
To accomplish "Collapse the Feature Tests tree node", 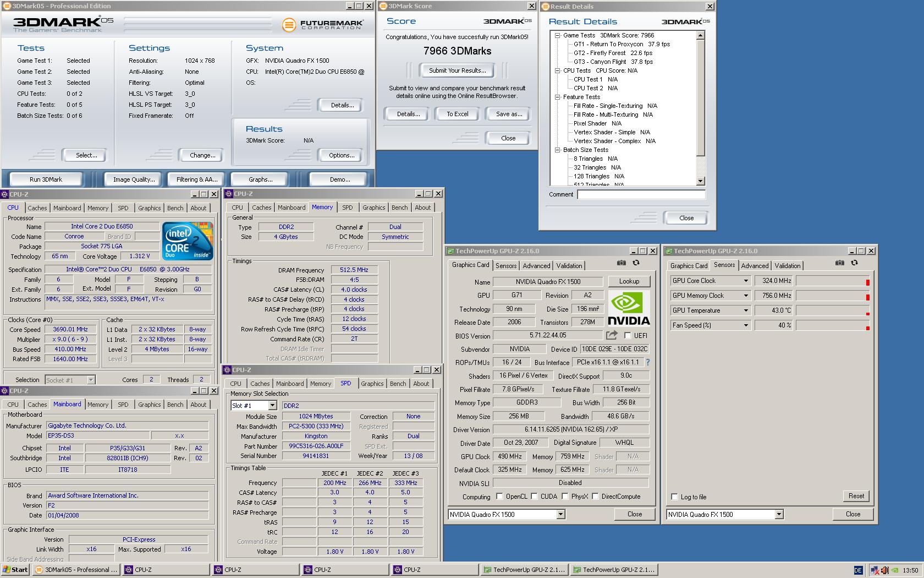I will click(x=557, y=97).
